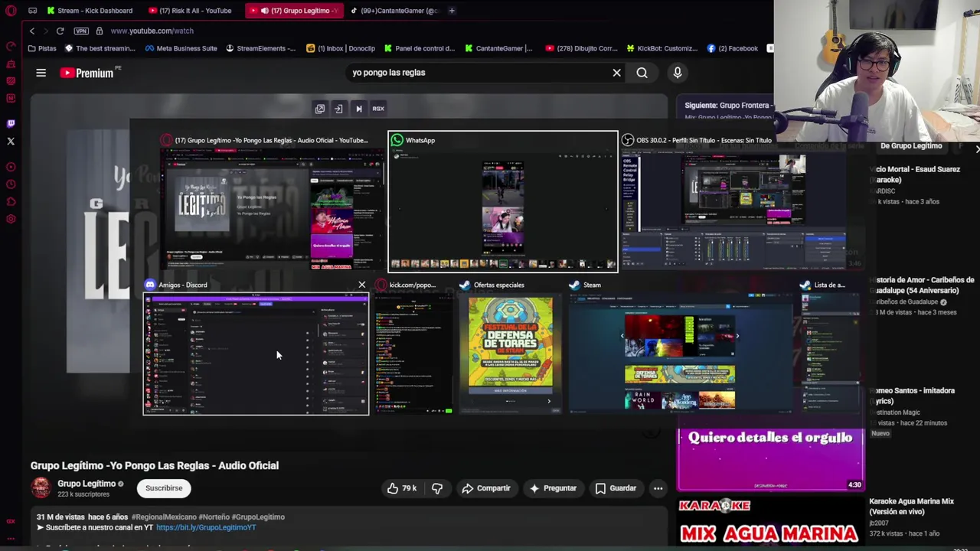Image resolution: width=980 pixels, height=551 pixels.
Task: Mute the Grupo Legitimo tab audio icon
Action: point(264,11)
